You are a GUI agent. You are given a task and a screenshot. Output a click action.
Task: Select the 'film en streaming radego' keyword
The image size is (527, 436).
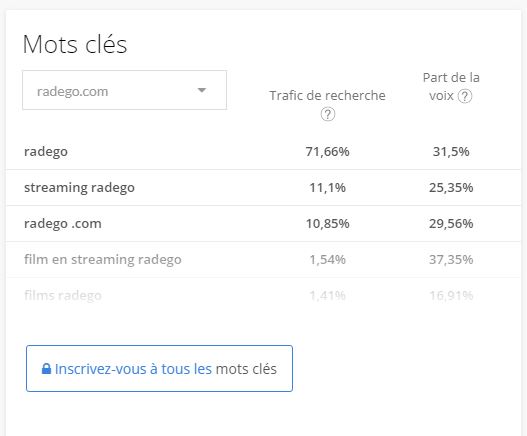pos(103,260)
